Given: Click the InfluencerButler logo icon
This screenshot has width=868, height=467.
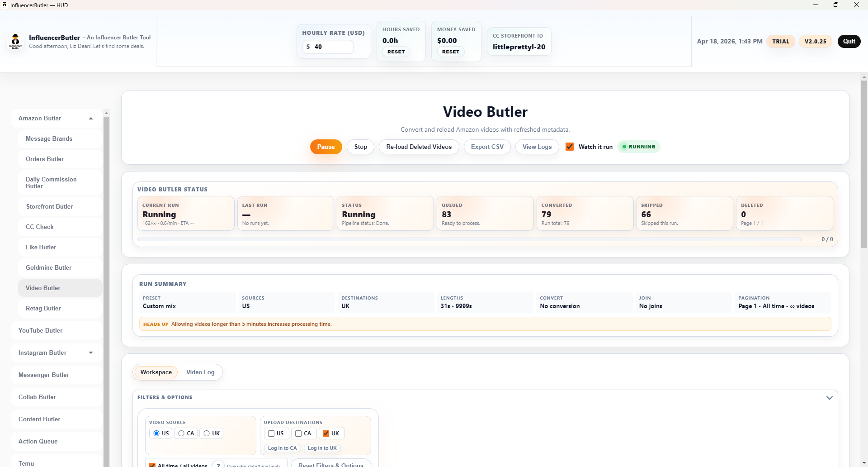Looking at the screenshot, I should pos(16,41).
